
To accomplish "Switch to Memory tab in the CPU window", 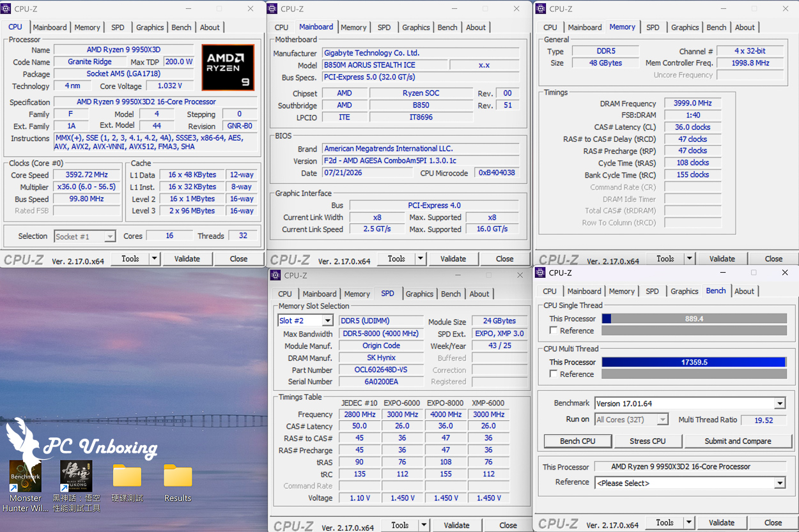I will pyautogui.click(x=87, y=27).
